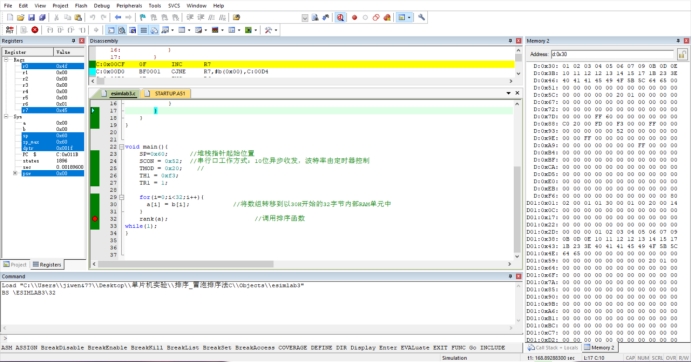Click the Reset CPU (RST) icon
This screenshot has width=692, height=362.
(10, 30)
